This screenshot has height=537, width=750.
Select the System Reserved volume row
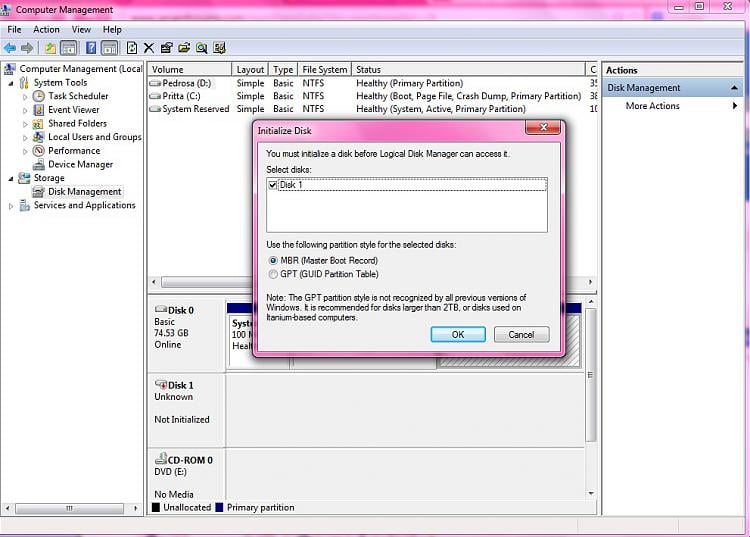click(x=372, y=109)
